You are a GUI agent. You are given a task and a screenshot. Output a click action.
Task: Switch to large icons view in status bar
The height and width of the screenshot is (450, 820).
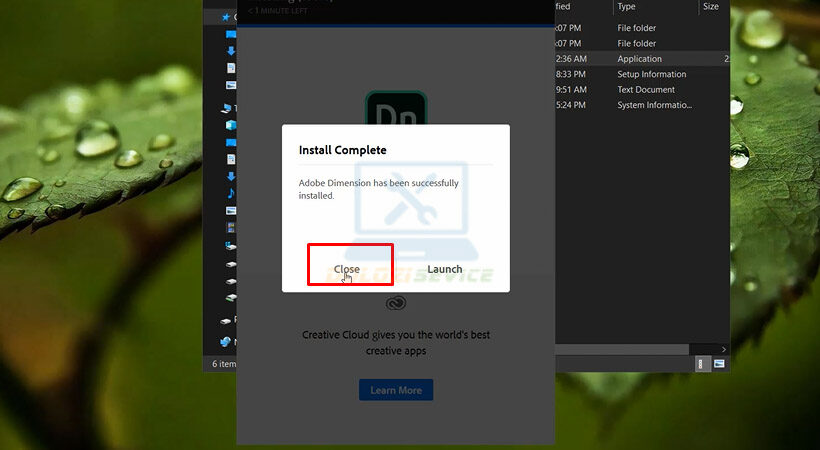719,364
